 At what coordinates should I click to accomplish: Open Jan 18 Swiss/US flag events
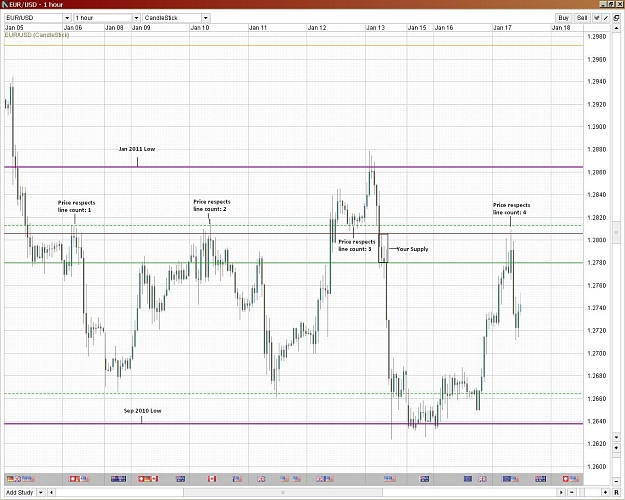click(x=570, y=478)
